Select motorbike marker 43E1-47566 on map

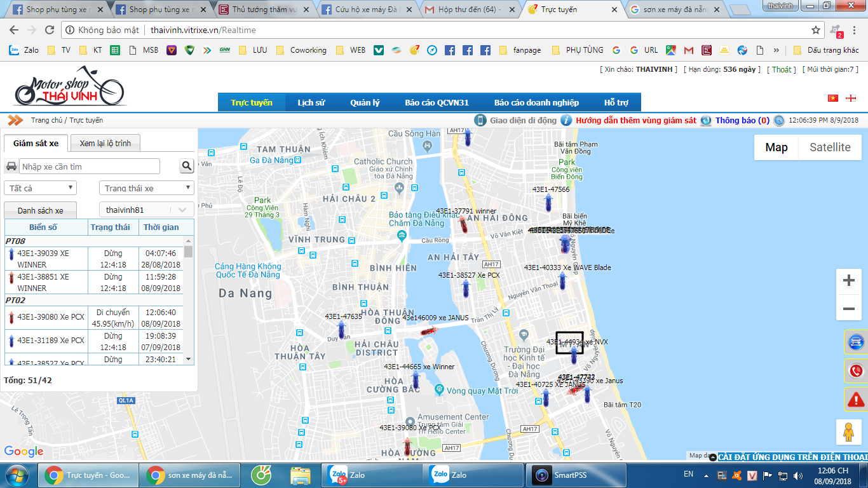click(x=548, y=203)
